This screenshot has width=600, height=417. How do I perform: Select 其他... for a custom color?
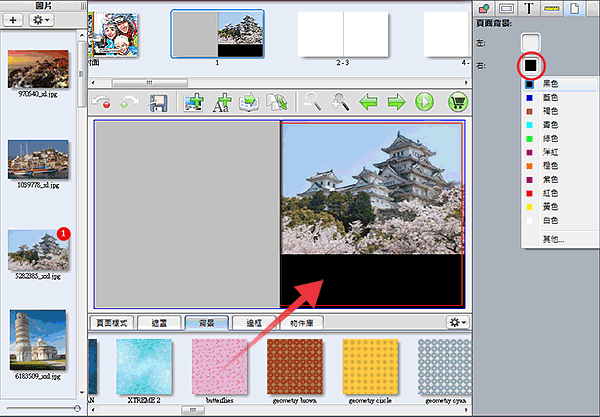[x=553, y=239]
